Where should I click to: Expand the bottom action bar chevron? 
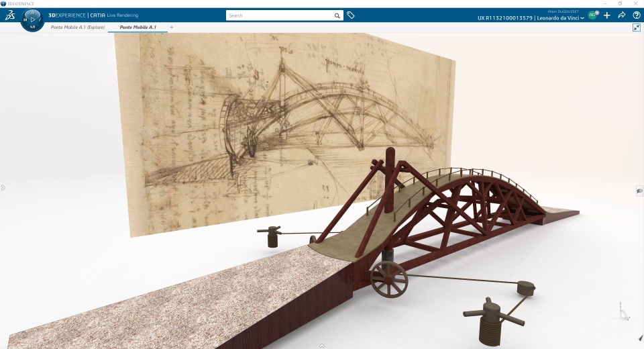tap(322, 346)
